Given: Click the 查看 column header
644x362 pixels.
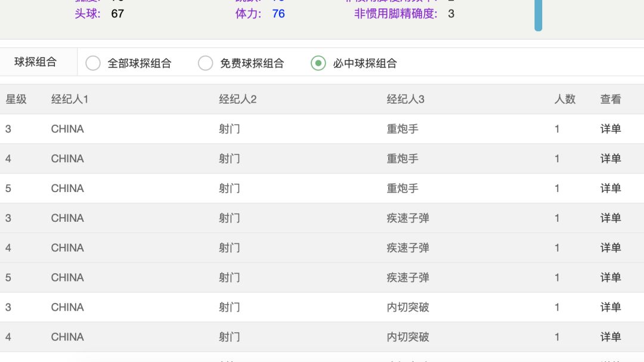Looking at the screenshot, I should 611,100.
